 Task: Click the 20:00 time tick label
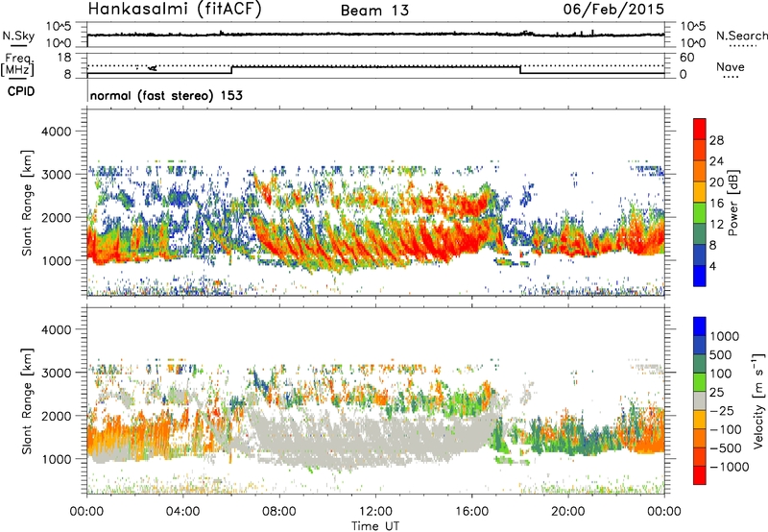coord(567,512)
